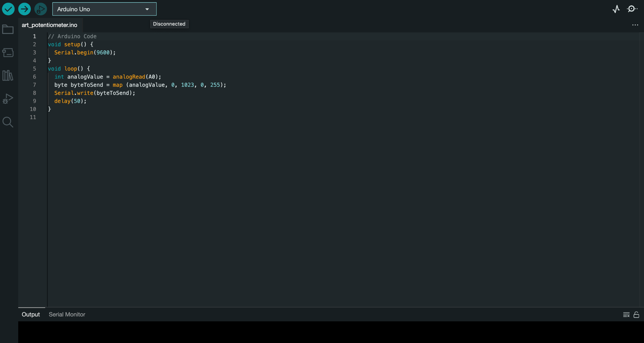Open the Sketchbook folder icon in sidebar
Image resolution: width=644 pixels, height=343 pixels.
[8, 30]
